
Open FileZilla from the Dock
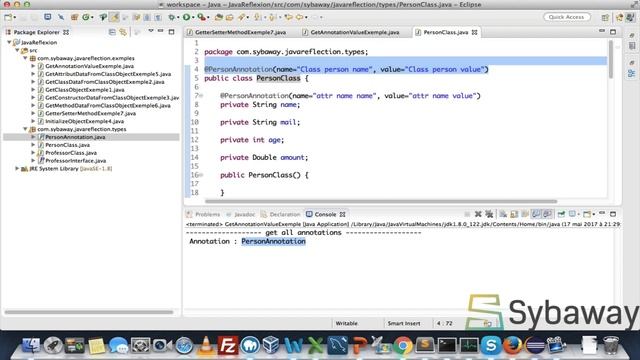(227, 345)
